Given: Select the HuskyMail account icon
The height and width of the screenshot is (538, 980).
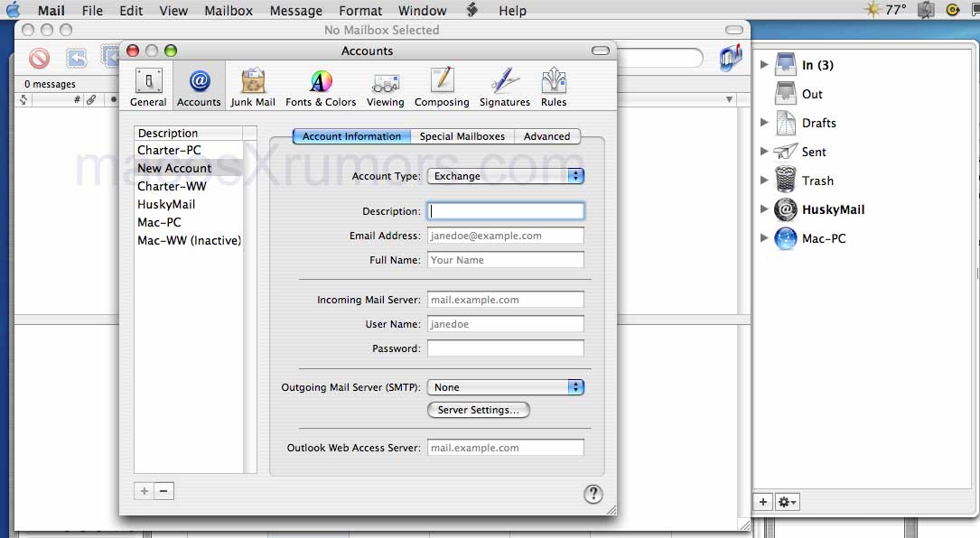Looking at the screenshot, I should click(x=786, y=209).
